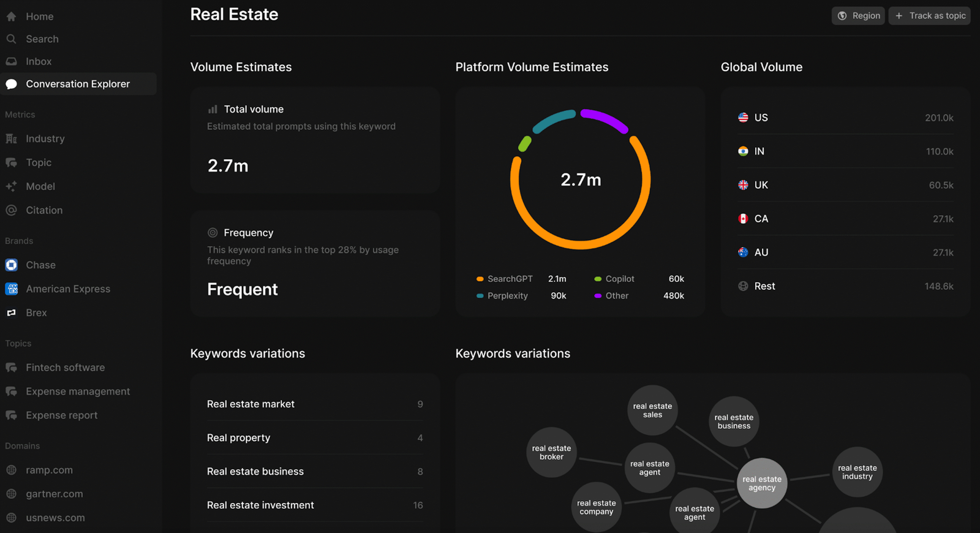This screenshot has width=980, height=533.
Task: Click the Rest globe icon
Action: 743,286
